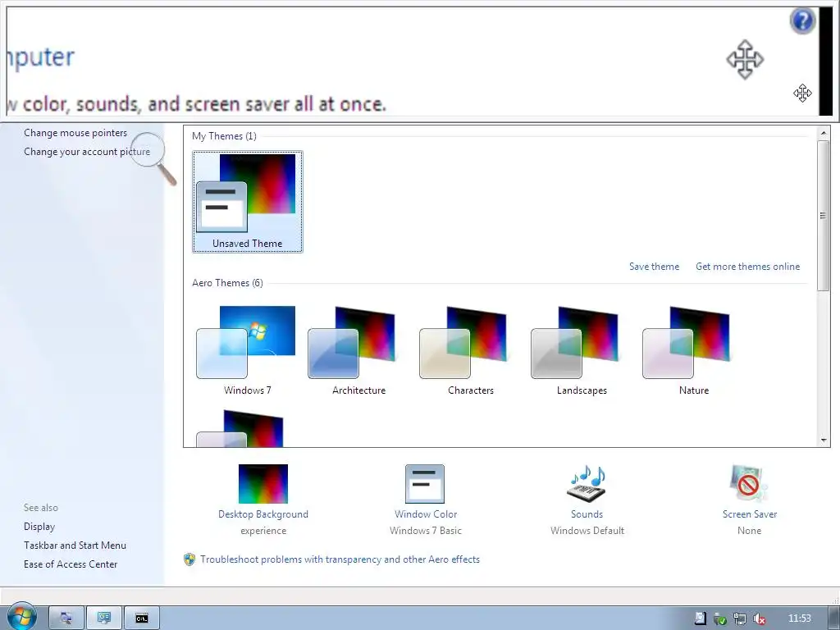Switch to the command prompt taskbar button
The height and width of the screenshot is (630, 840).
141,619
